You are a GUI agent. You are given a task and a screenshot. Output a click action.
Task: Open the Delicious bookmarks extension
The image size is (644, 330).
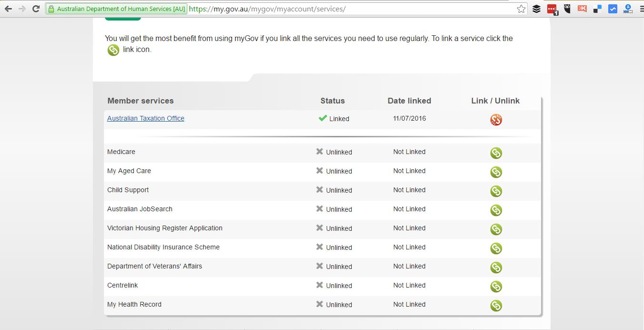(597, 9)
